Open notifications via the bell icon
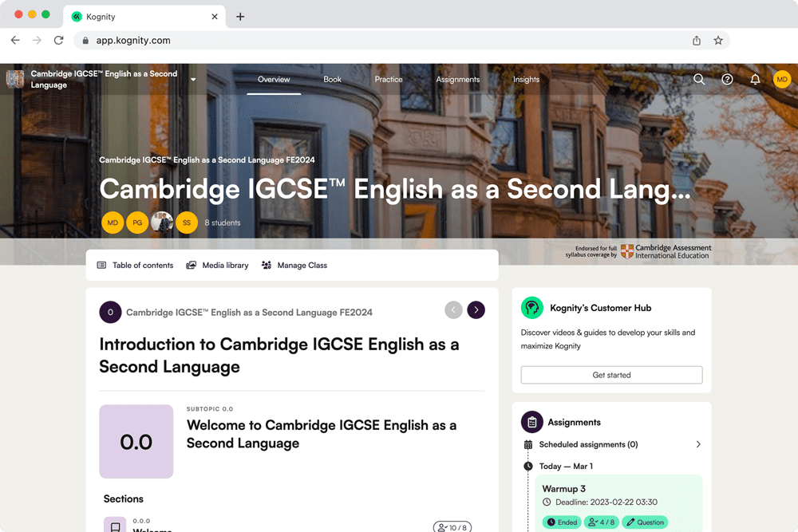Screen dimensions: 798x532 [755, 79]
